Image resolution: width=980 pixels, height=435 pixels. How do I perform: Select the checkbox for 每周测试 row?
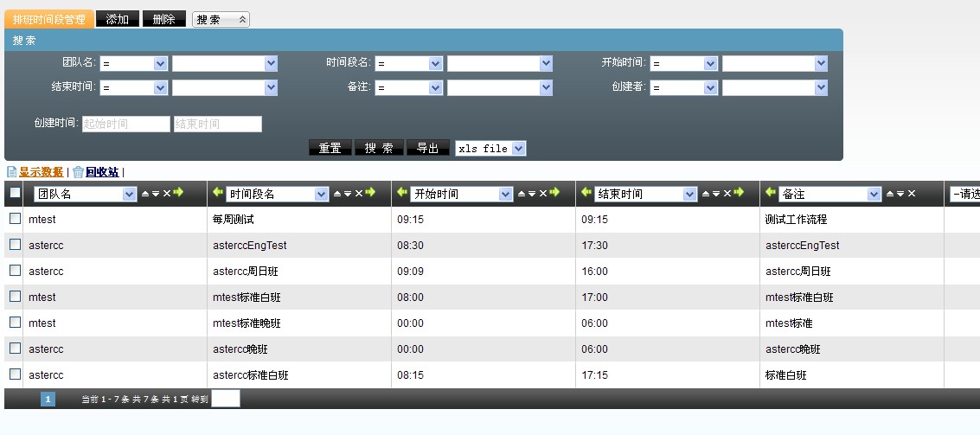click(15, 219)
